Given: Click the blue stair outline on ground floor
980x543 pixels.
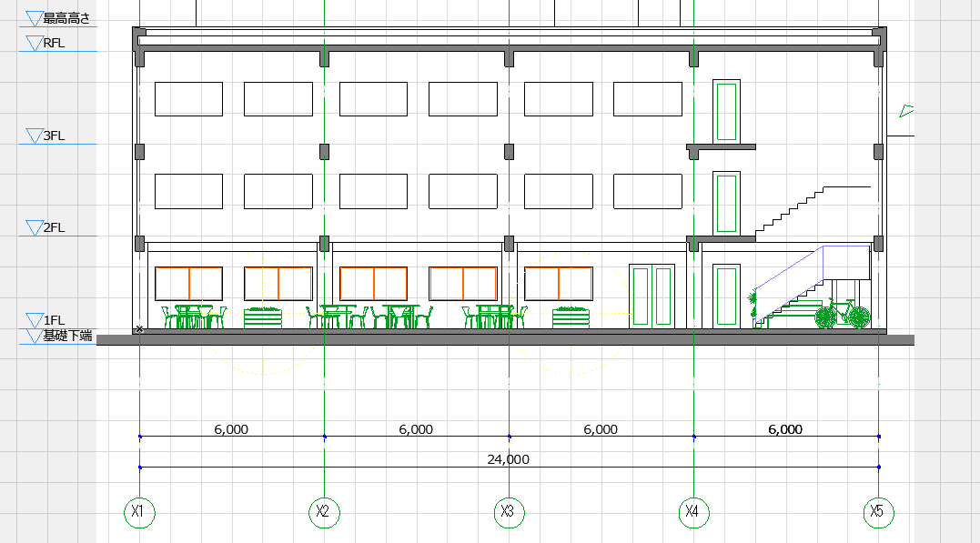Looking at the screenshot, I should coord(813,285).
